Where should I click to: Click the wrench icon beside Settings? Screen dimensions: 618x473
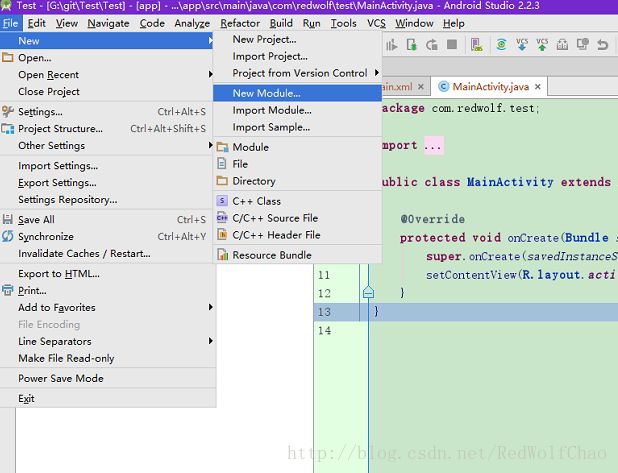7,112
